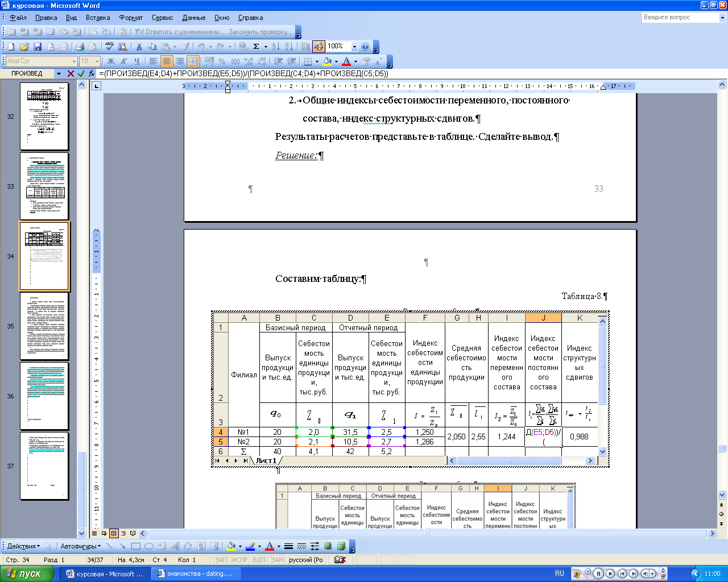Open the Arial Cyr font dropdown
Viewport: 728px width, 582px height.
point(74,61)
